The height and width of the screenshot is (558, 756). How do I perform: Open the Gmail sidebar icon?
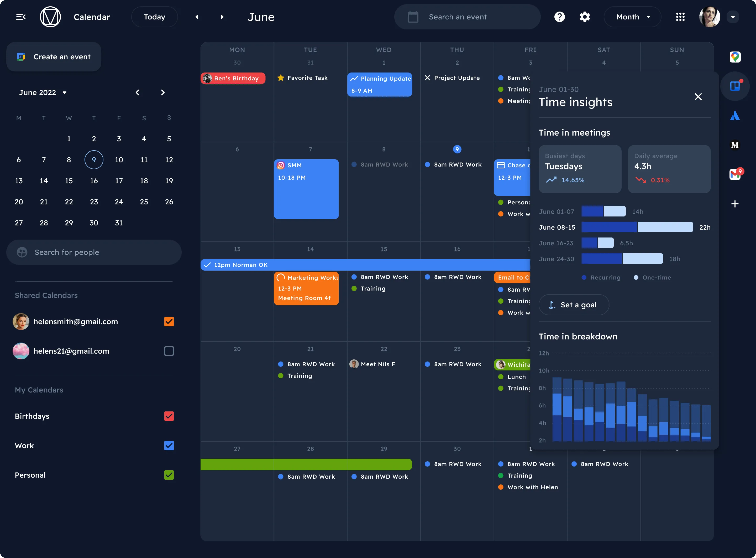pos(735,174)
